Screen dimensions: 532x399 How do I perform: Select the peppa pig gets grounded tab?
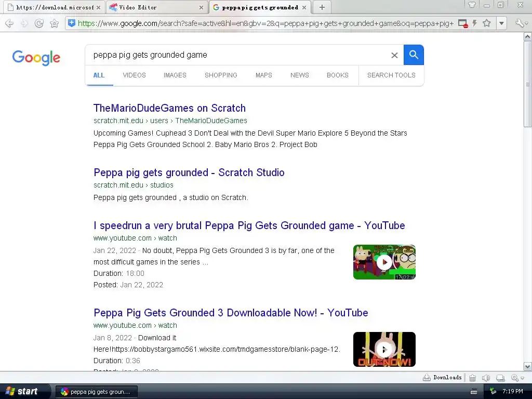260,7
